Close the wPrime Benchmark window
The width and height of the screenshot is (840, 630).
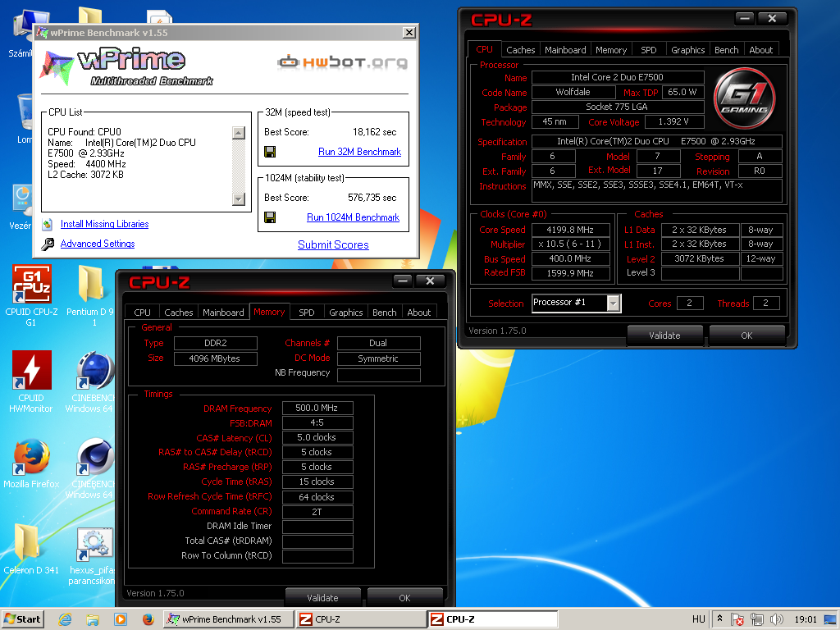409,33
